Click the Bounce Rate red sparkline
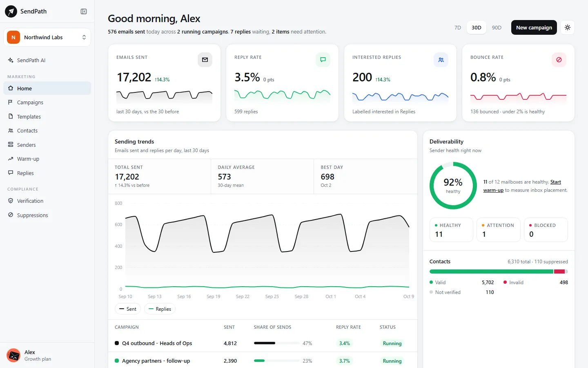The height and width of the screenshot is (368, 588). 518,96
